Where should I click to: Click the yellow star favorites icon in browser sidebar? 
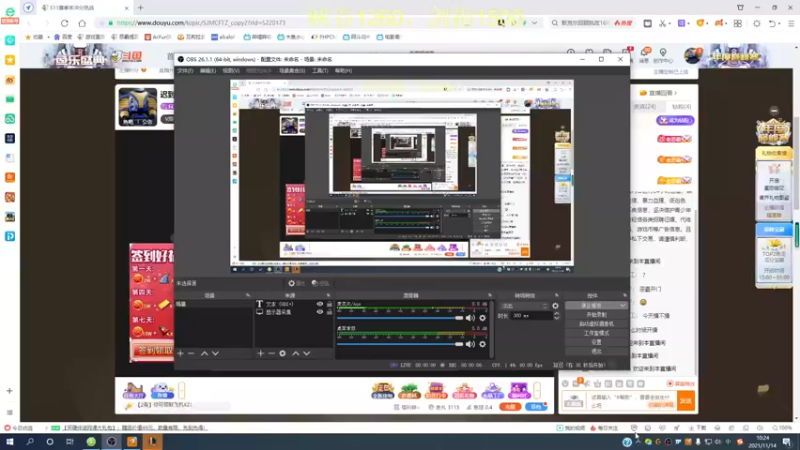[10, 60]
